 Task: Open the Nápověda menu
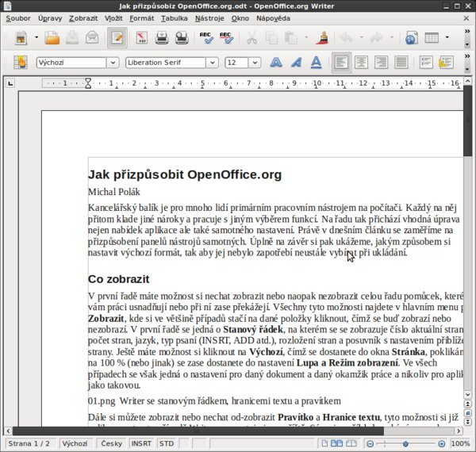[x=273, y=18]
